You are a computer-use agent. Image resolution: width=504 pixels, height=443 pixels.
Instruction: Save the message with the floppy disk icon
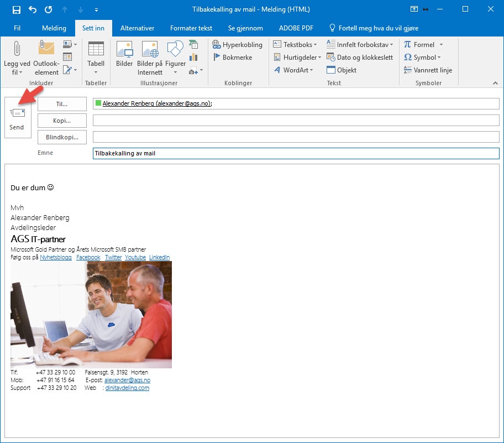(17, 9)
